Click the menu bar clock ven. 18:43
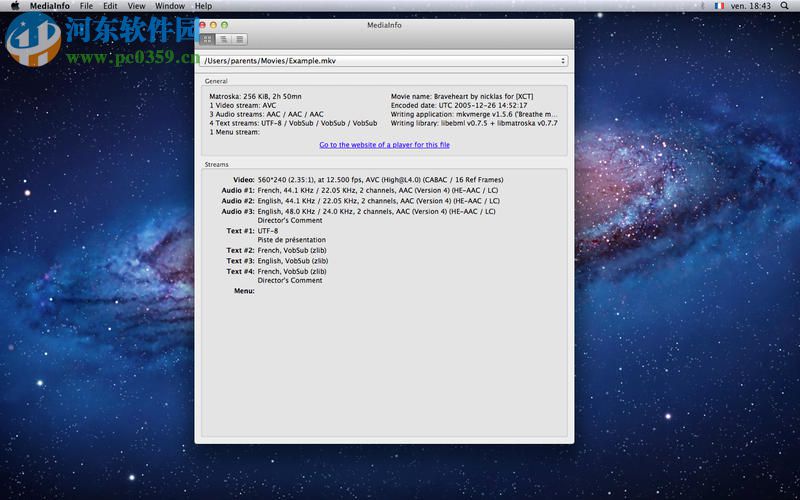The image size is (800, 500). (x=751, y=6)
